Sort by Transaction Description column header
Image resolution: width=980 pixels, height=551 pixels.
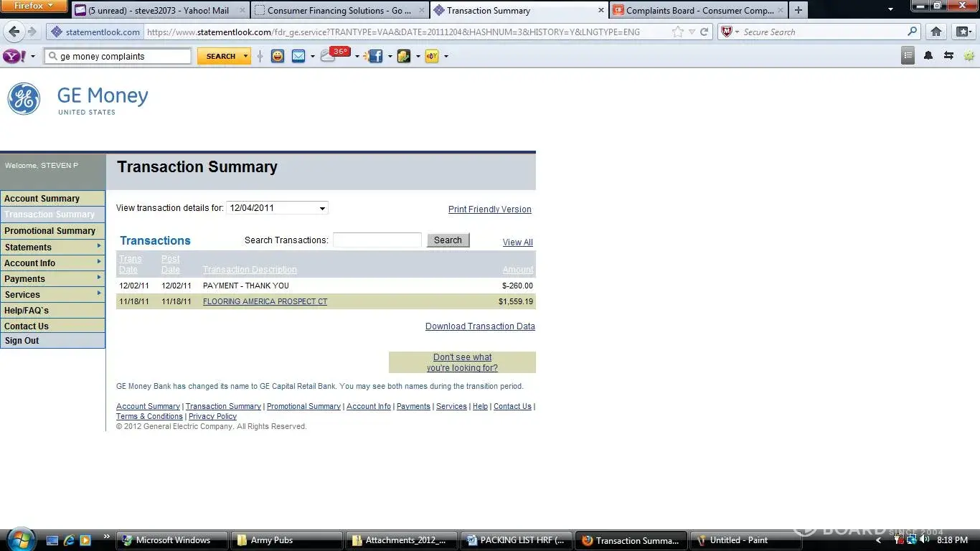pyautogui.click(x=250, y=270)
